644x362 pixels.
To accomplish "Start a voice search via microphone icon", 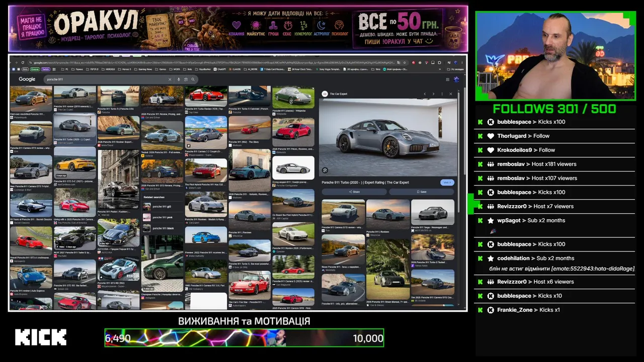I will (x=179, y=79).
